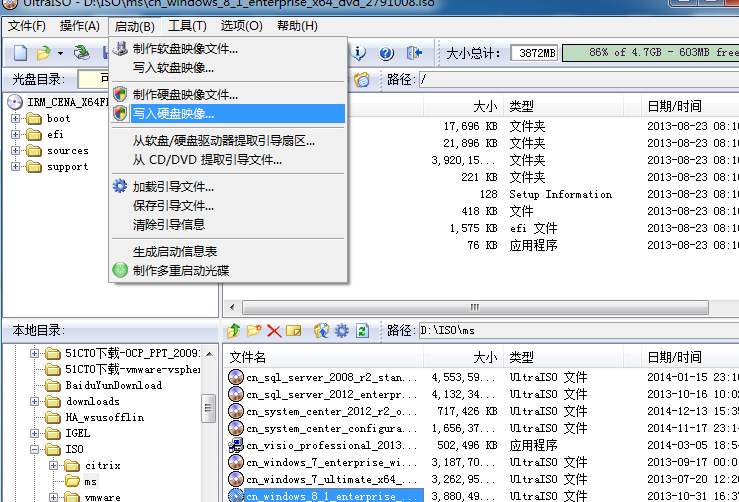Click the green disc icon for 制作多重启动光碟
Screen dimensions: 739x502
(x=120, y=270)
